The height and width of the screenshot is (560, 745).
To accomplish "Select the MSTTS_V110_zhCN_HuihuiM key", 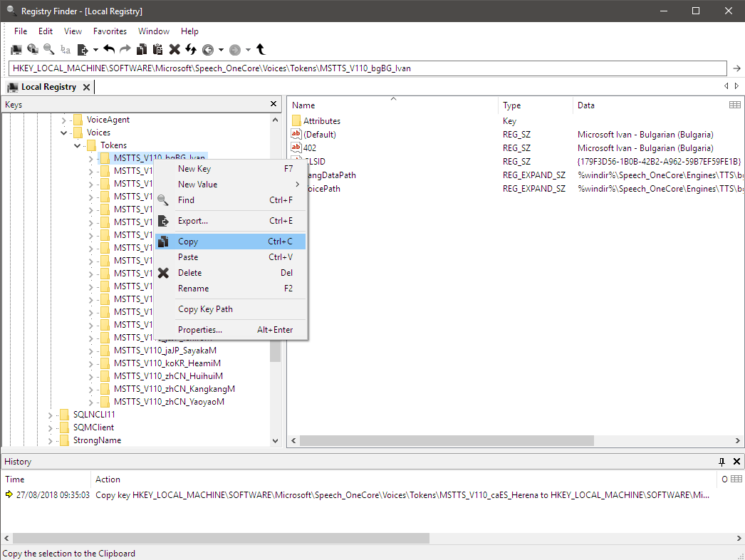I will 168,376.
